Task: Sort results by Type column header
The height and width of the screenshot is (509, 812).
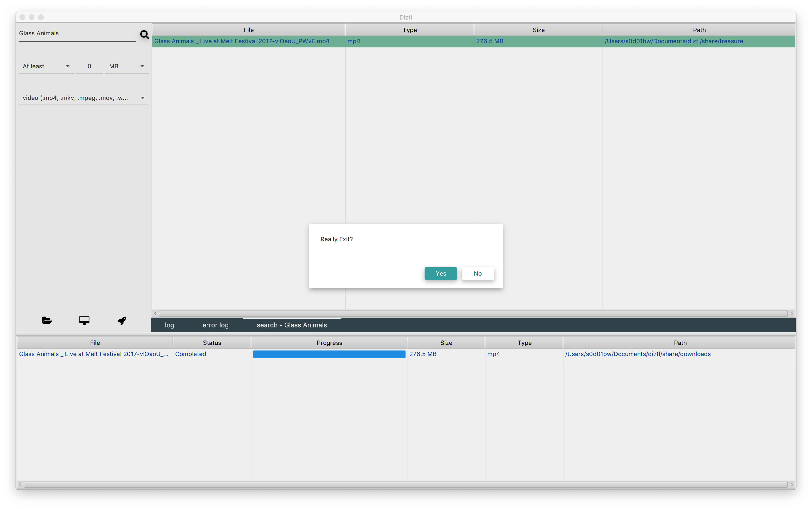Action: [x=410, y=30]
